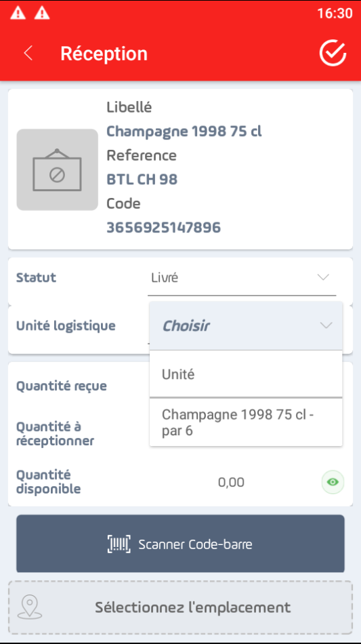
Task: Tap the Quantité disponible value 0,00
Action: point(232,482)
